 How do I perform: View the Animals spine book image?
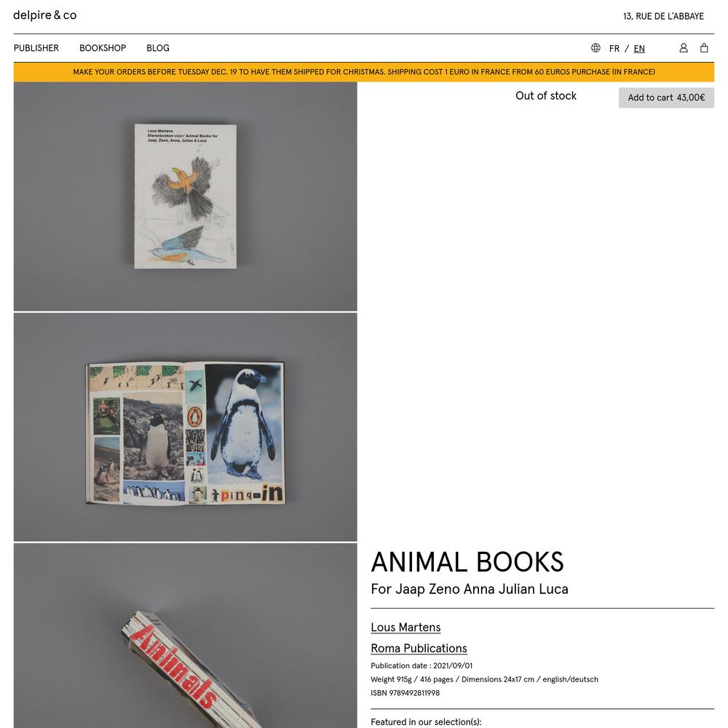[x=185, y=636]
